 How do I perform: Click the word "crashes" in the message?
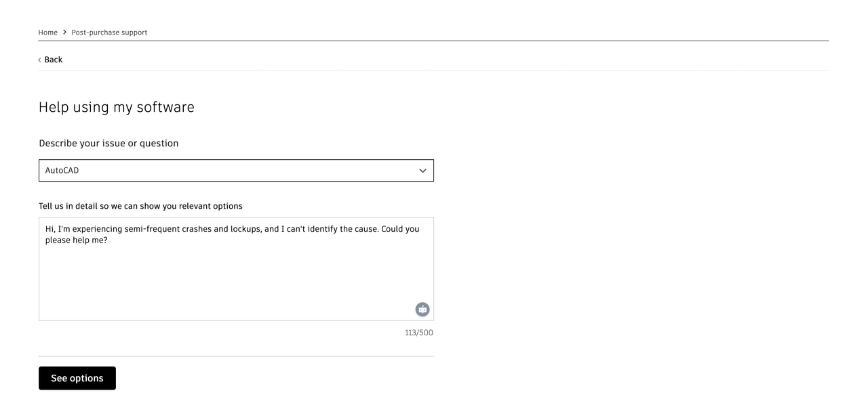pos(197,229)
